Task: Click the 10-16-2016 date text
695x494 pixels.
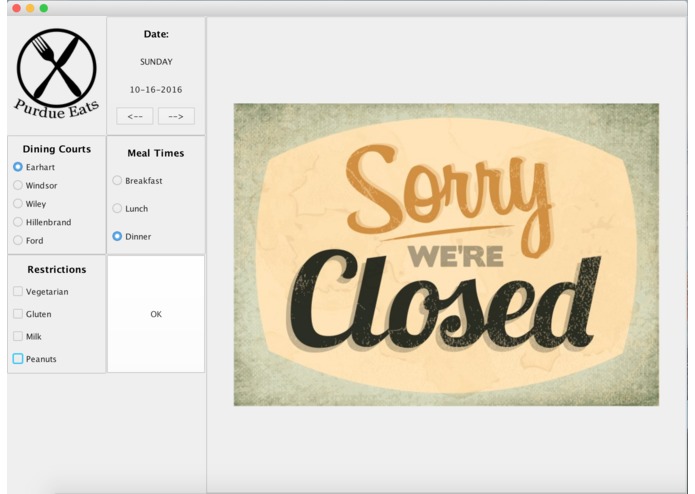Action: [x=156, y=89]
